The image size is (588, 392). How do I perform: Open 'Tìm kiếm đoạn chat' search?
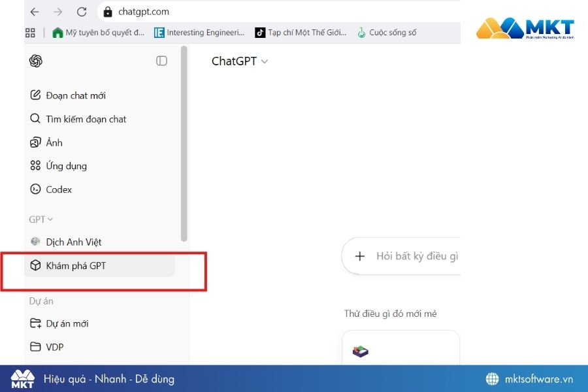[99, 119]
